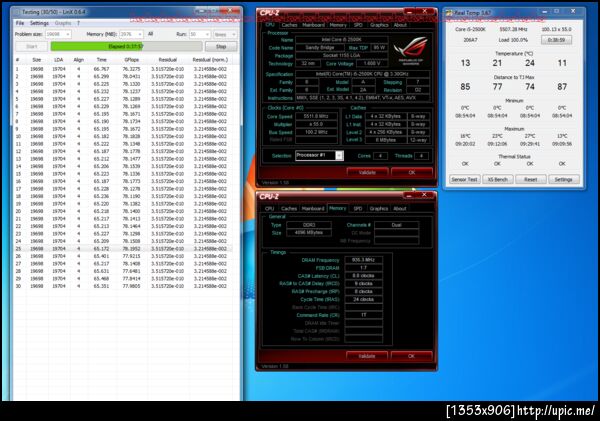Click the Distance to TJ Max value 85
Viewport: 600px width, 421px height.
click(465, 87)
